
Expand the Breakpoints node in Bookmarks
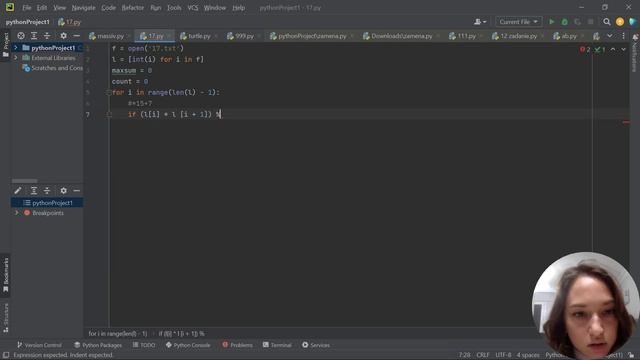click(x=17, y=213)
